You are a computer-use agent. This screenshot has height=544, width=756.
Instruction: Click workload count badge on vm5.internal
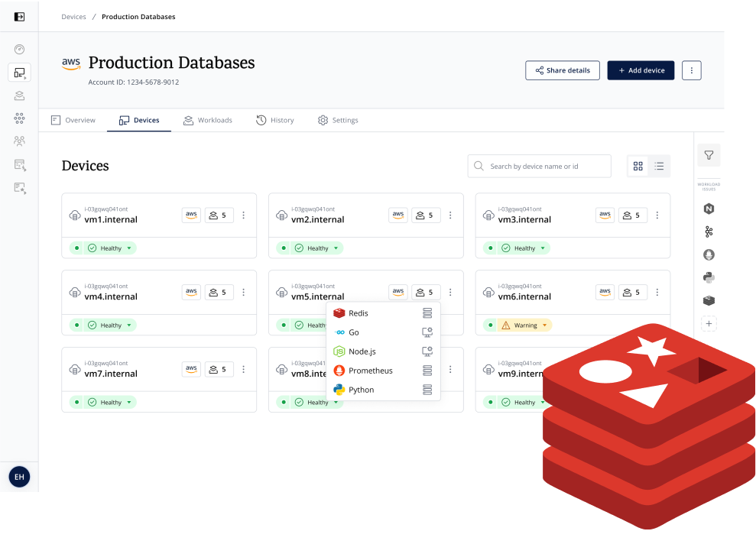point(427,293)
